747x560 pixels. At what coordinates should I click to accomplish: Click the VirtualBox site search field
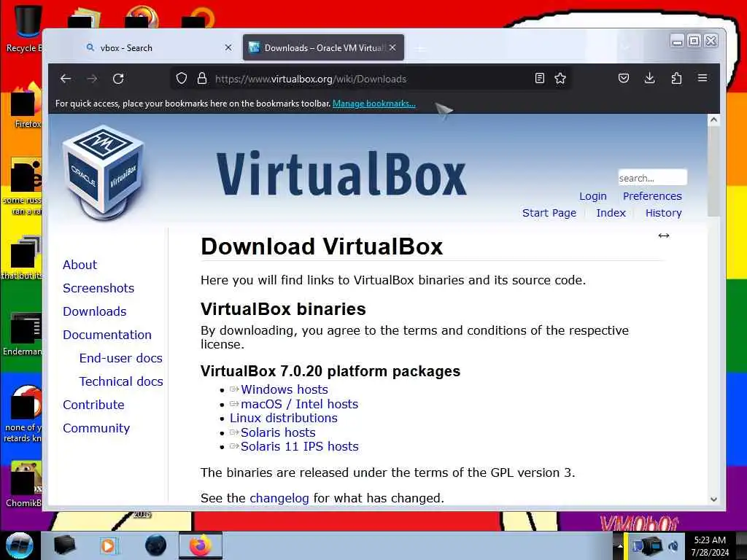tap(652, 178)
